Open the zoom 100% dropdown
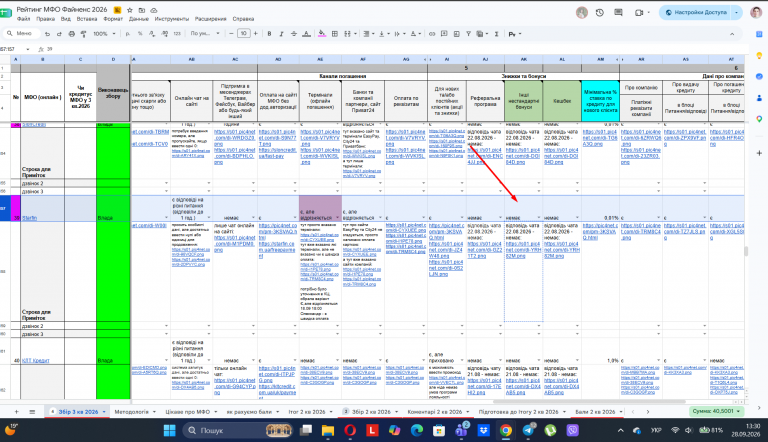768x442 pixels. 104,34
